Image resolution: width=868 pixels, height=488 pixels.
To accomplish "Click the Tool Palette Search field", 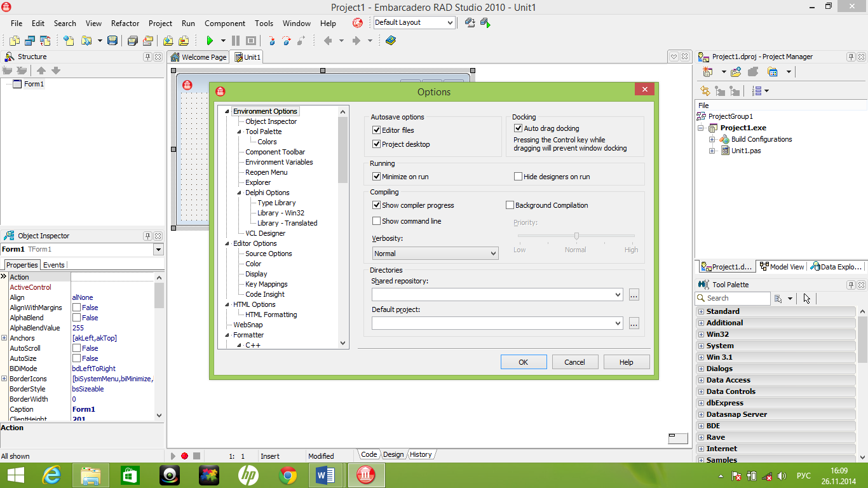I will tap(733, 298).
